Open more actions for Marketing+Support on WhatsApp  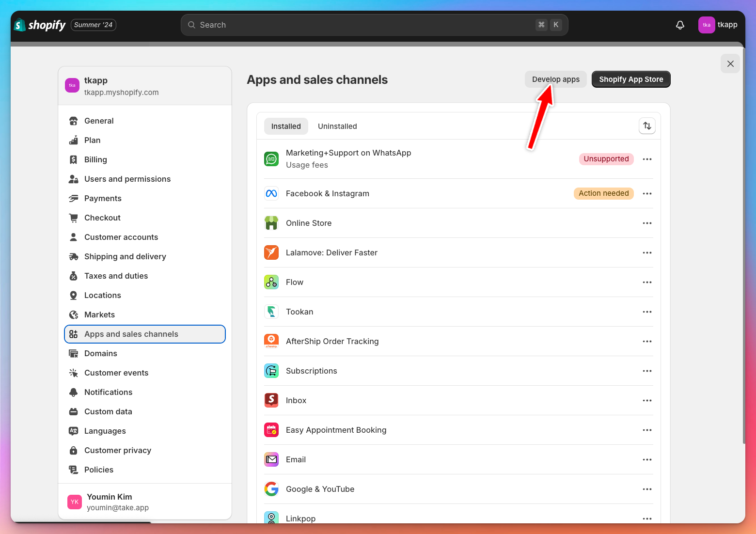647,159
